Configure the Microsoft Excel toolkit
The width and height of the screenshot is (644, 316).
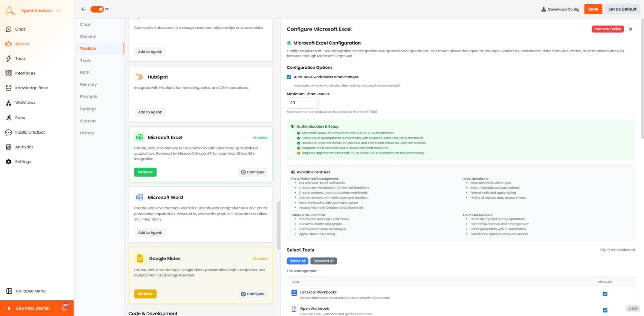[253, 172]
